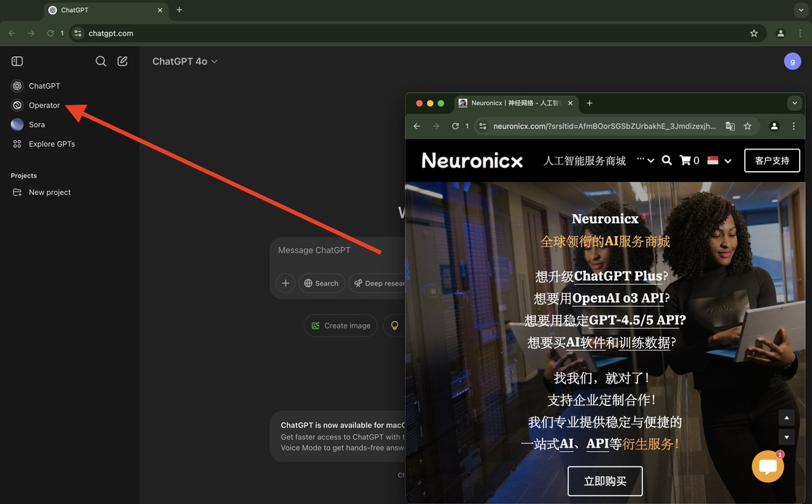Click the scroll up arrow button on Neuronicx
The width and height of the screenshot is (812, 504).
(x=786, y=417)
